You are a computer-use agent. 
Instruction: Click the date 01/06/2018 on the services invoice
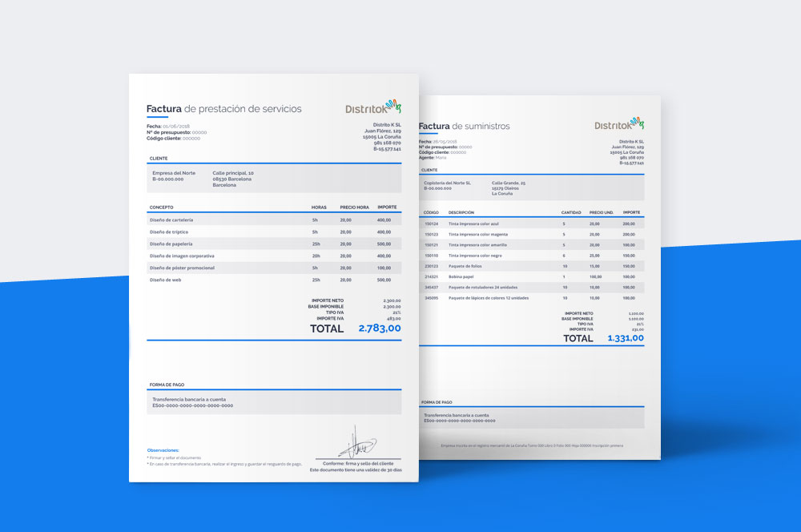pos(175,127)
